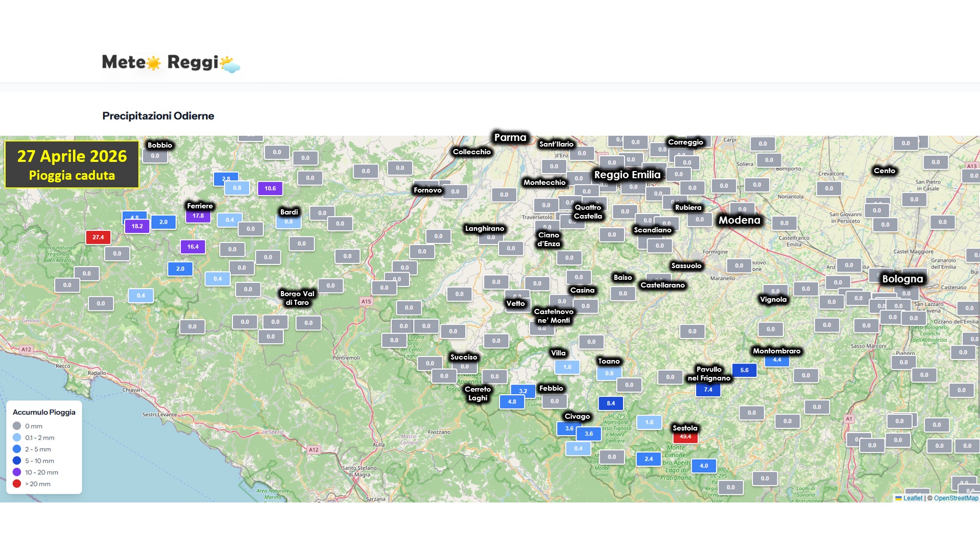Click the dark blue 8.4 marker

(611, 403)
